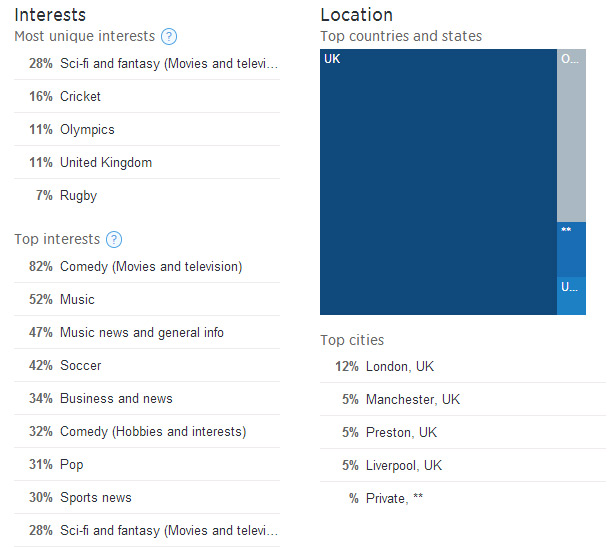Click the small 'U...' treemap block
616x548 pixels.
click(x=571, y=296)
